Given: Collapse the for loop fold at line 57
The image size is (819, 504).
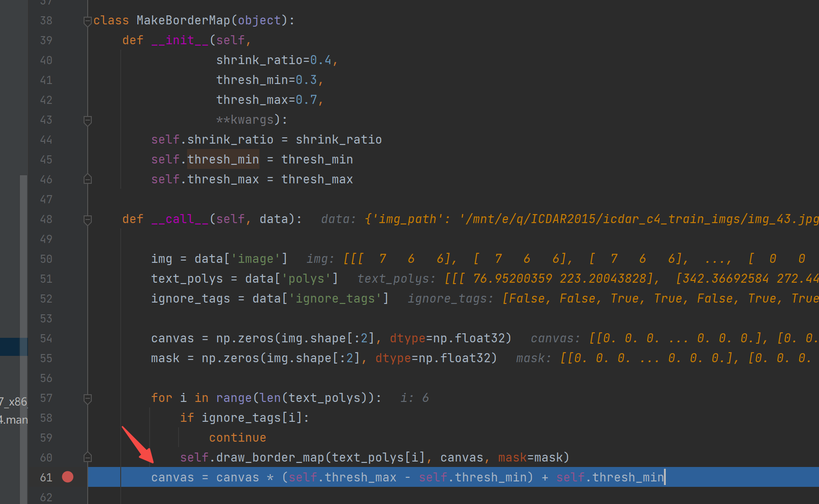Looking at the screenshot, I should (x=88, y=398).
